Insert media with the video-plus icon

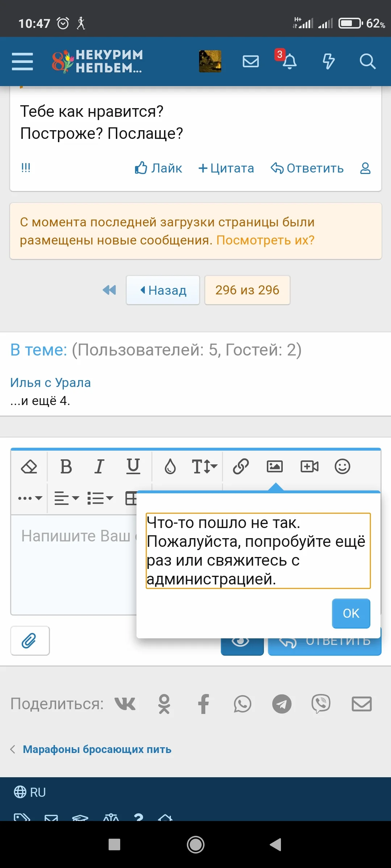click(x=310, y=467)
